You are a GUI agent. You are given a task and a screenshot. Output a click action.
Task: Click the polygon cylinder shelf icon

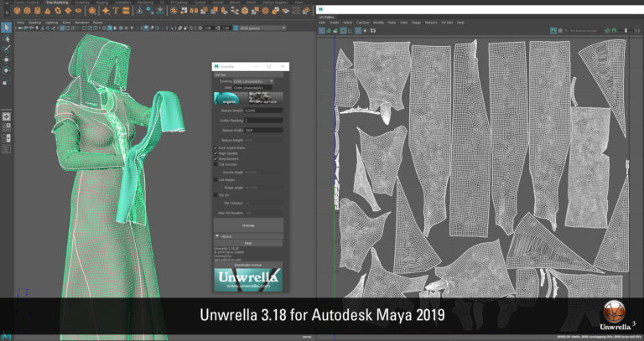click(x=38, y=11)
